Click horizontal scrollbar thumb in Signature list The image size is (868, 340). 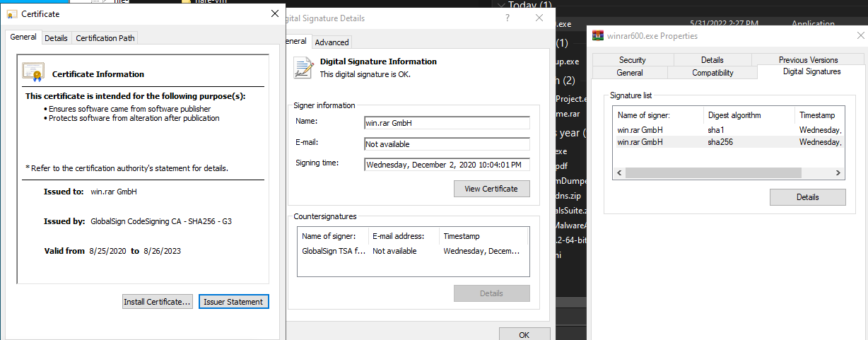coord(714,172)
